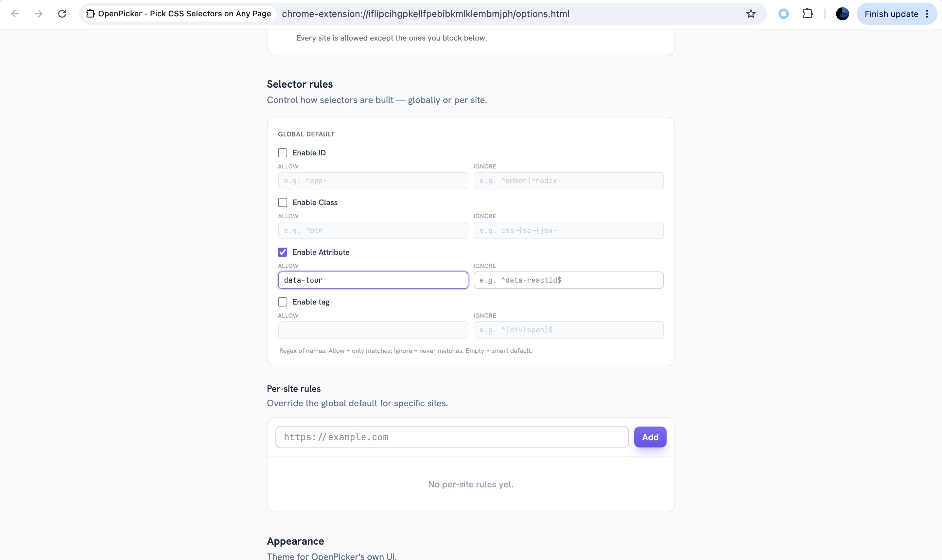This screenshot has width=942, height=560.
Task: Open the blue circle extension icon
Action: click(x=784, y=14)
